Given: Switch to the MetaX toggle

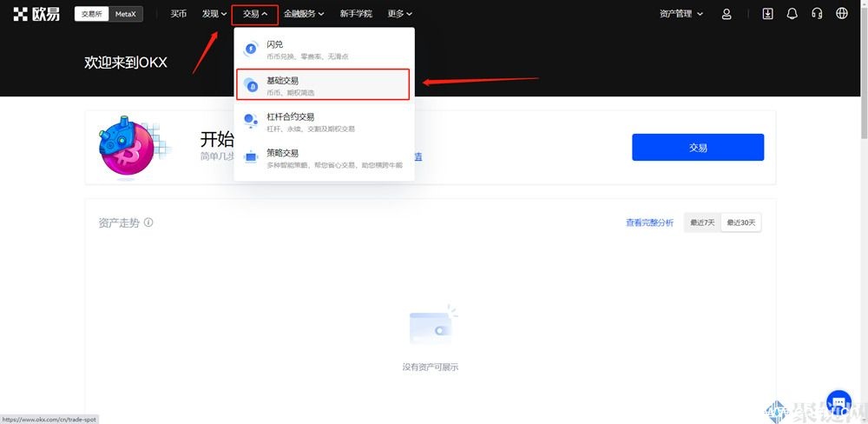Looking at the screenshot, I should pos(125,14).
